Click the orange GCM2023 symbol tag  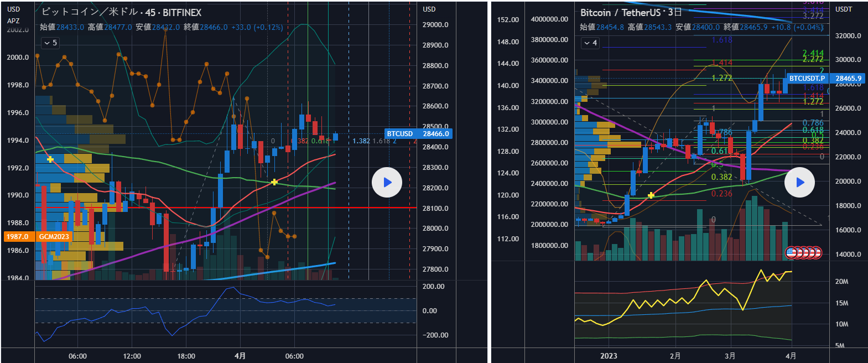click(54, 236)
